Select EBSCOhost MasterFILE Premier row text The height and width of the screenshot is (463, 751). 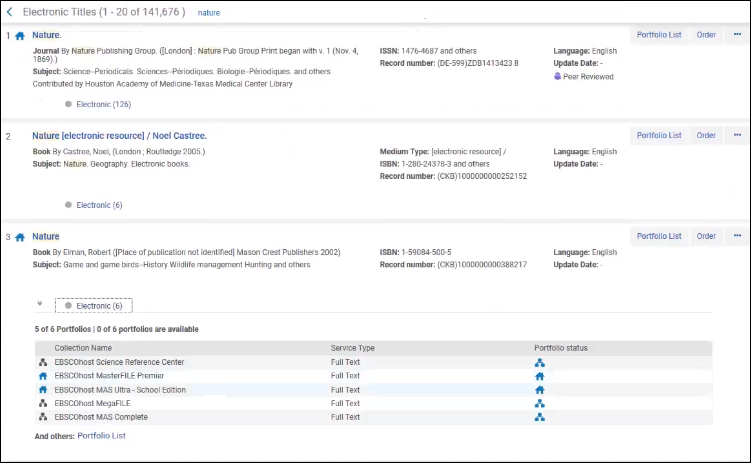[x=109, y=376]
